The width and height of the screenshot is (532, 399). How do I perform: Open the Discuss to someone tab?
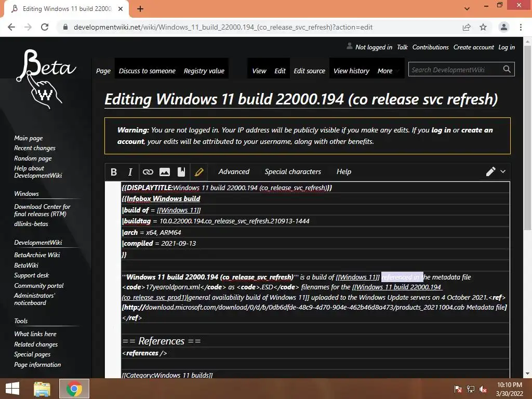coord(147,71)
